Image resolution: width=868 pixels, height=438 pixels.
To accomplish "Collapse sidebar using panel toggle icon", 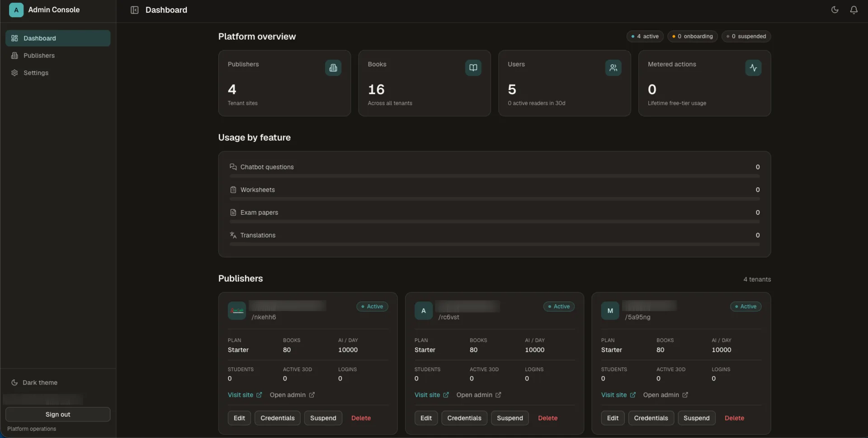I will pos(134,10).
